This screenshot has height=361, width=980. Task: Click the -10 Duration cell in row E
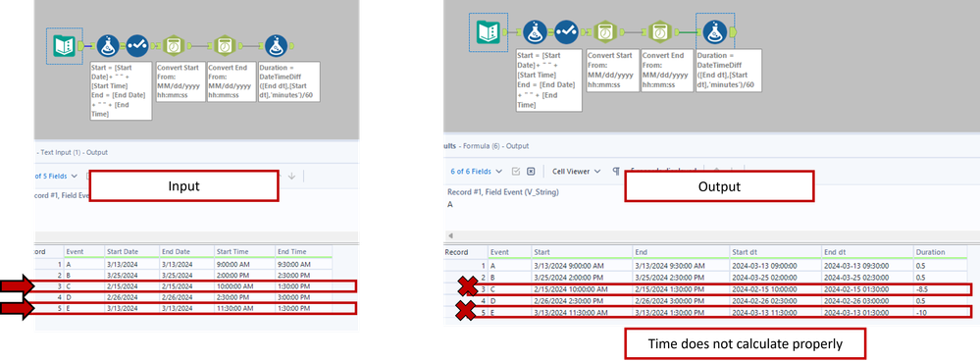pyautogui.click(x=942, y=312)
